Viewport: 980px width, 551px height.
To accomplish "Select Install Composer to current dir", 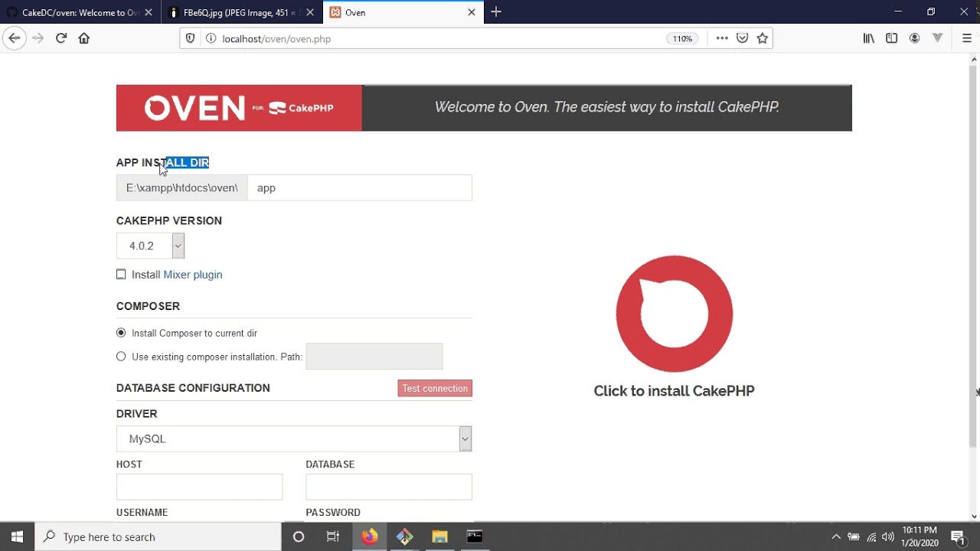I will coord(121,333).
